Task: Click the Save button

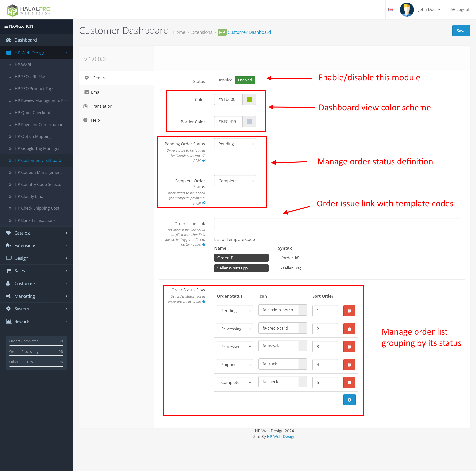Action: 461,31
